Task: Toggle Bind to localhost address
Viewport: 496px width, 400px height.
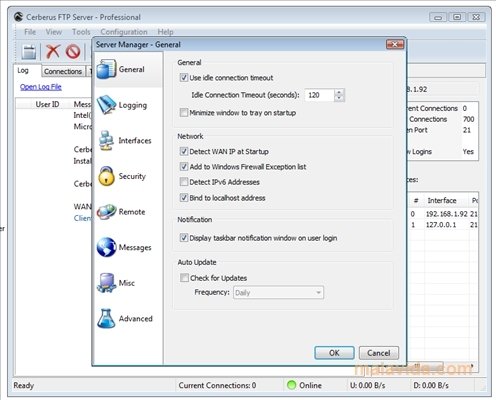Action: click(x=184, y=198)
